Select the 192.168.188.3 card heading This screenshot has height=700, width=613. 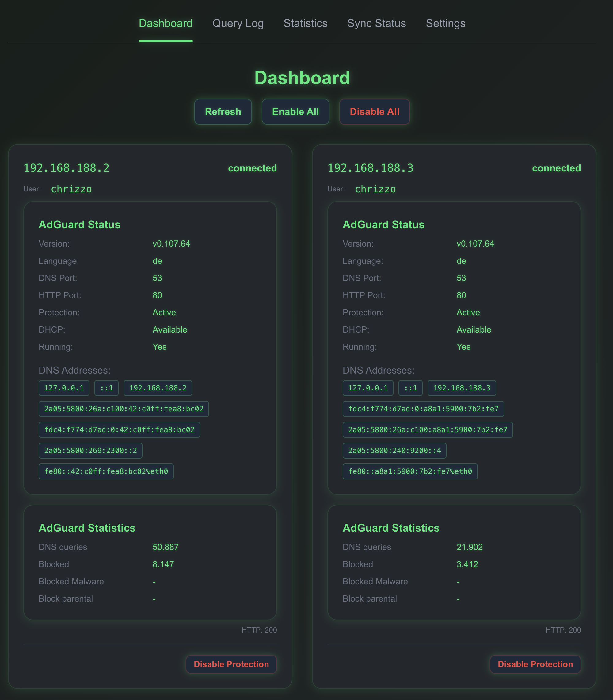coord(371,168)
